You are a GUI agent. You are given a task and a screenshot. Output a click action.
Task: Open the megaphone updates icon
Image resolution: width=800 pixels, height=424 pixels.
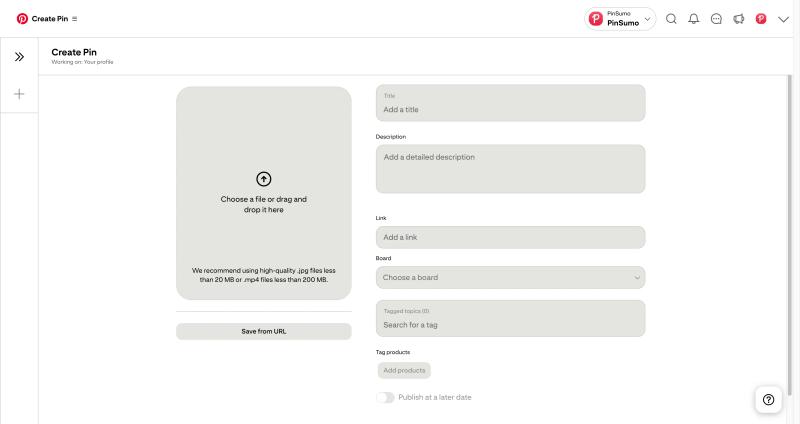point(739,19)
